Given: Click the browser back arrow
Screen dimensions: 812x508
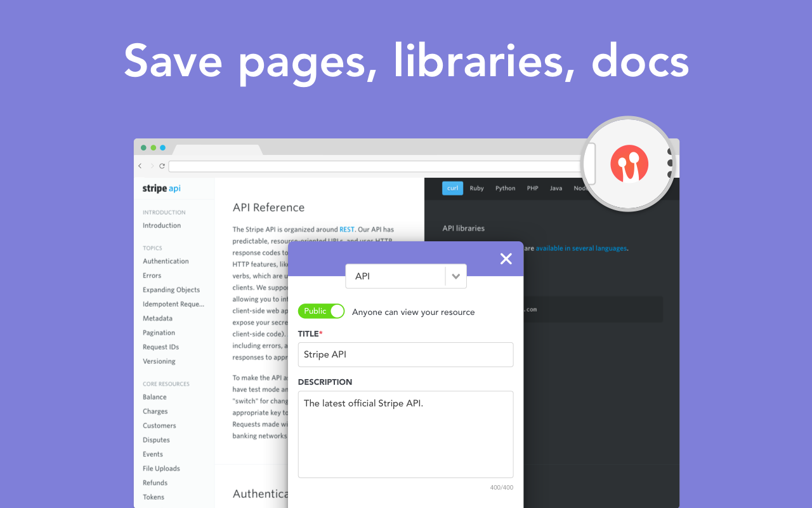Looking at the screenshot, I should pyautogui.click(x=140, y=166).
